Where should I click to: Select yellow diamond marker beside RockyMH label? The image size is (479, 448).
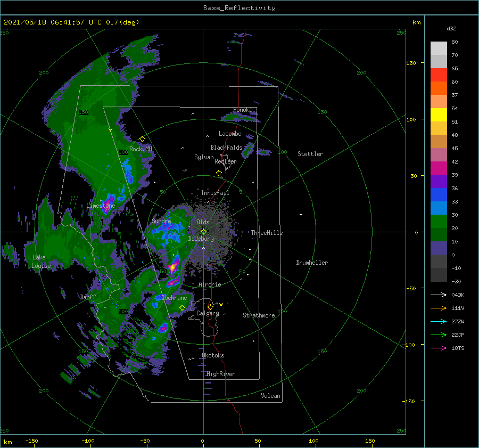point(142,139)
